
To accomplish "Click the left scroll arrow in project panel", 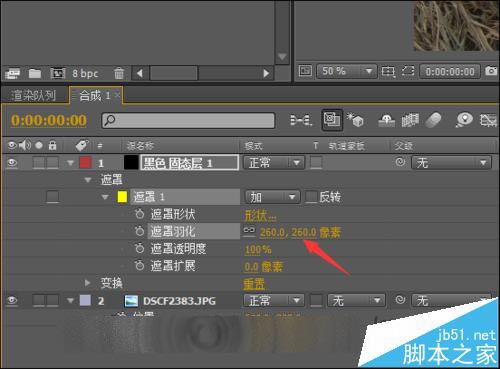I will point(140,73).
